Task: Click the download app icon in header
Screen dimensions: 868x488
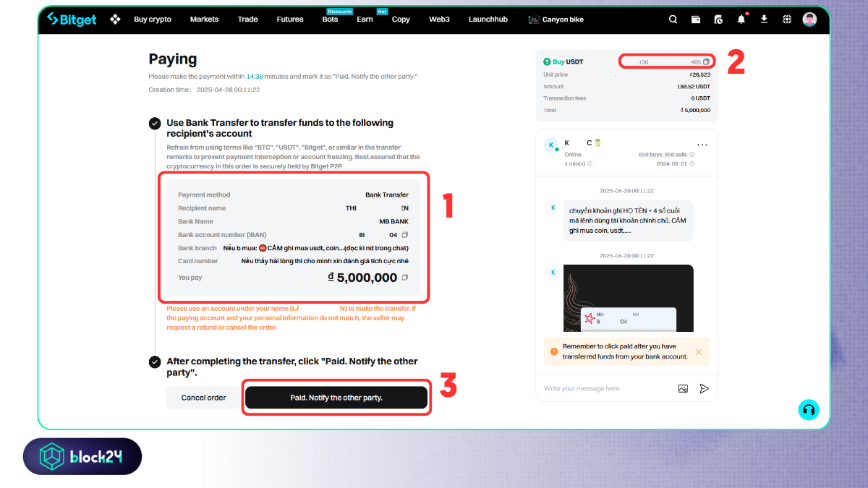Action: tap(764, 20)
